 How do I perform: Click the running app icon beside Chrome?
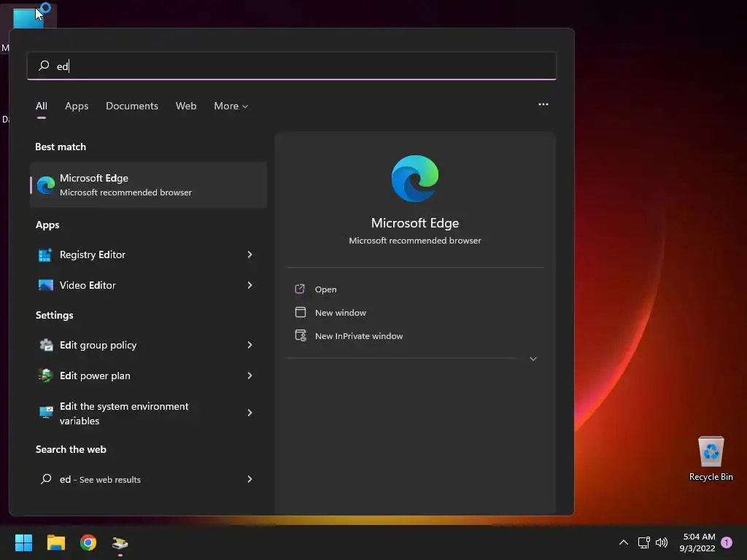[120, 542]
